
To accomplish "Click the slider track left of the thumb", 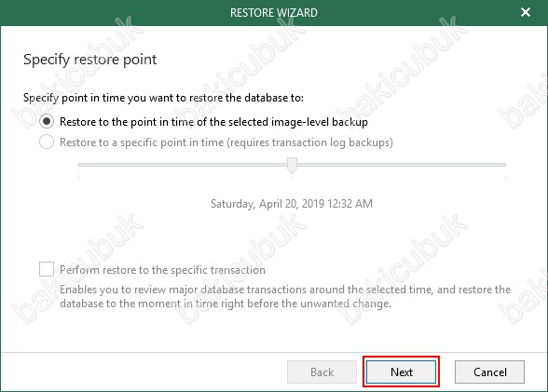I will click(183, 165).
